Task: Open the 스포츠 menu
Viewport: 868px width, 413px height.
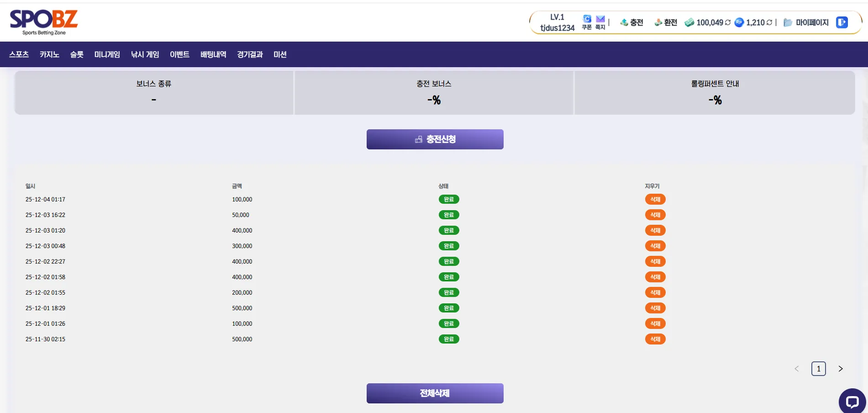Action: 19,54
